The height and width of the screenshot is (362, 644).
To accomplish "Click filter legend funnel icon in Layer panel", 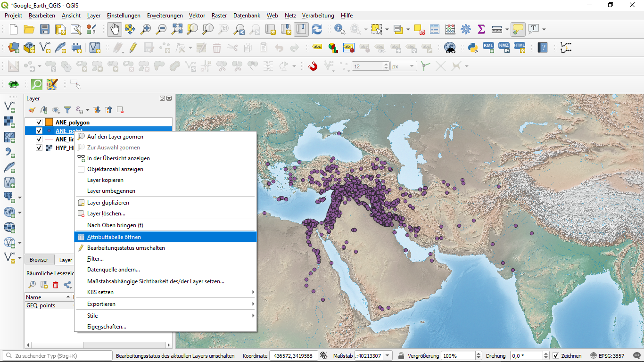I will [x=67, y=110].
